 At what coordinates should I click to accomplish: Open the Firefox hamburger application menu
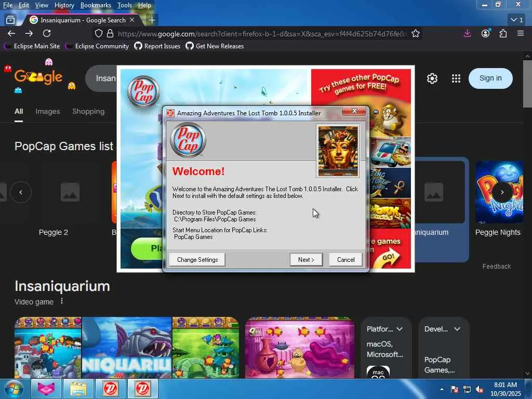pyautogui.click(x=521, y=33)
